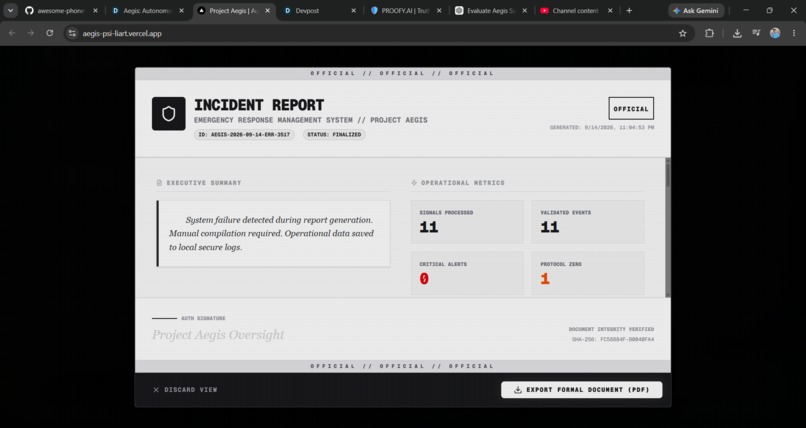806x428 pixels.
Task: Open the Extensions puzzle icon
Action: (x=709, y=33)
